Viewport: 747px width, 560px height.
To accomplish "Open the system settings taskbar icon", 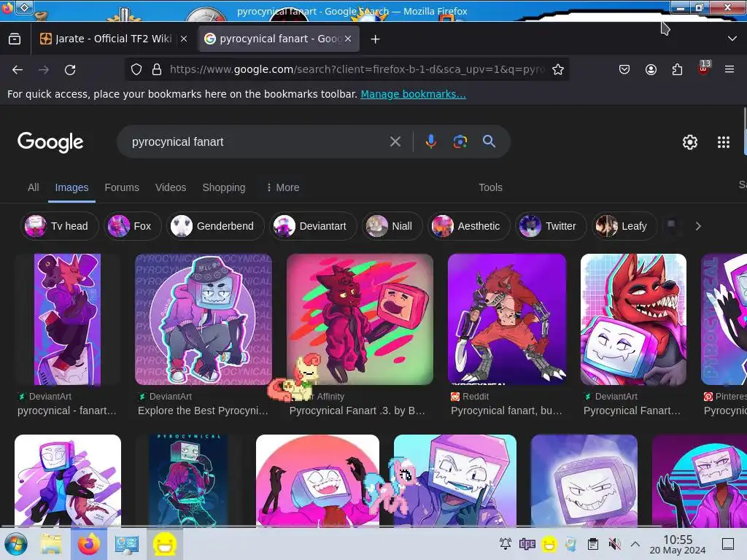I will [127, 544].
